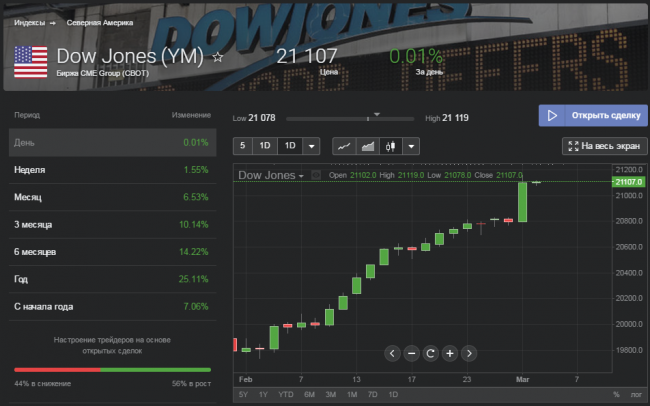Select the first 1D interval button
The image size is (650, 406).
265,146
